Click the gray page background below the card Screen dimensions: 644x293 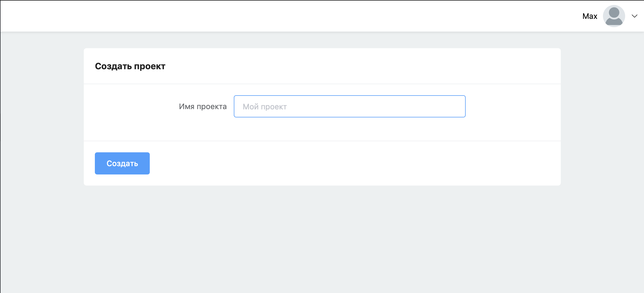[322, 238]
